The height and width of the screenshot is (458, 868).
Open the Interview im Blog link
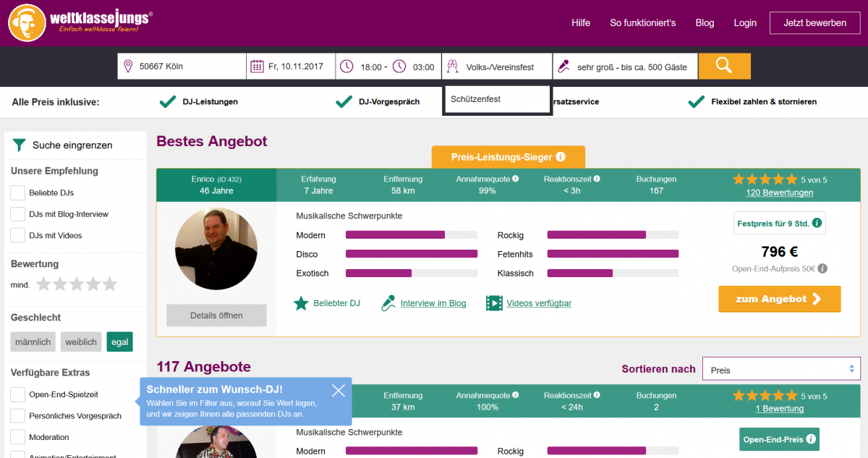(433, 303)
